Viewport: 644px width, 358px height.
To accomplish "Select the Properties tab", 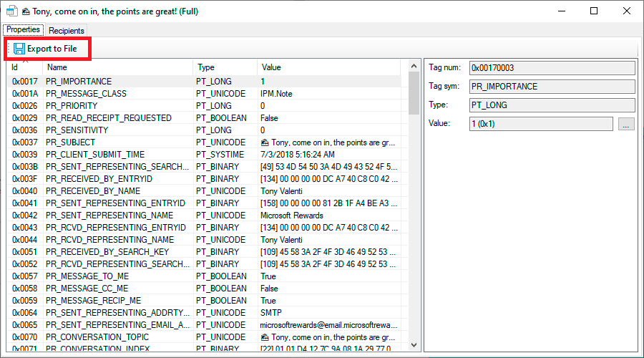I will [x=23, y=29].
